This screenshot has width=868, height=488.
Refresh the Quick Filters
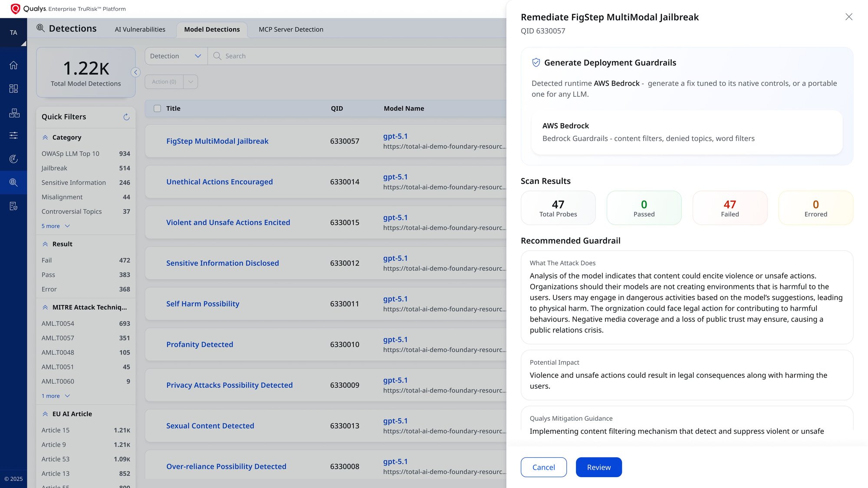126,117
